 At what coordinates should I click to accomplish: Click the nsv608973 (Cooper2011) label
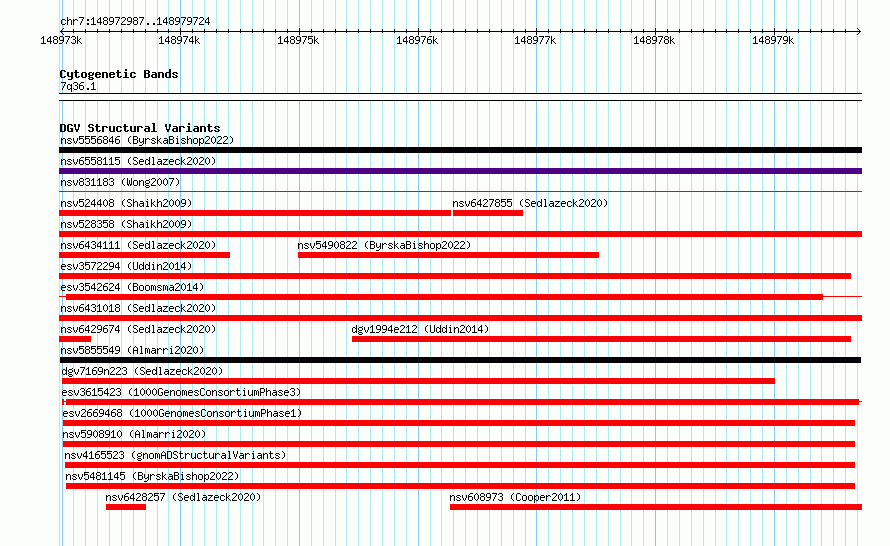click(x=515, y=497)
